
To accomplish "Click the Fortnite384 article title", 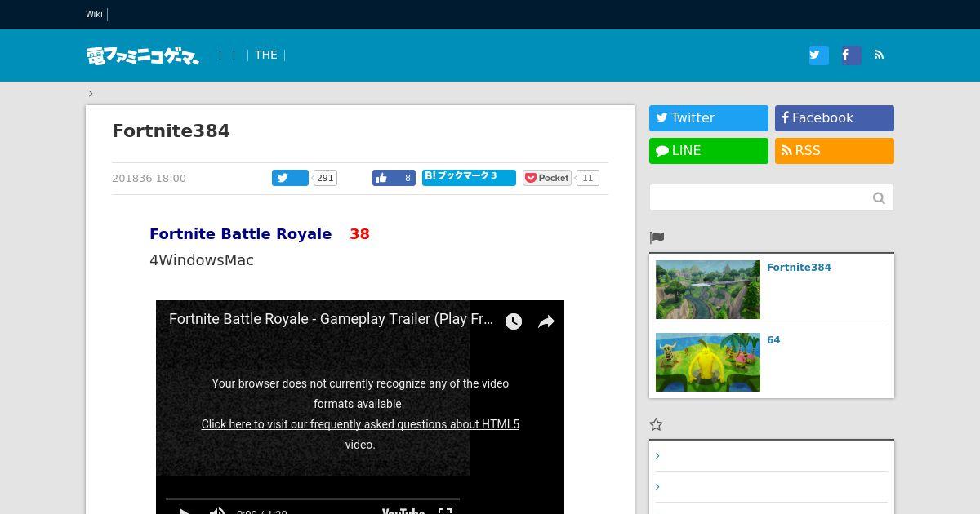I will coord(171,131).
